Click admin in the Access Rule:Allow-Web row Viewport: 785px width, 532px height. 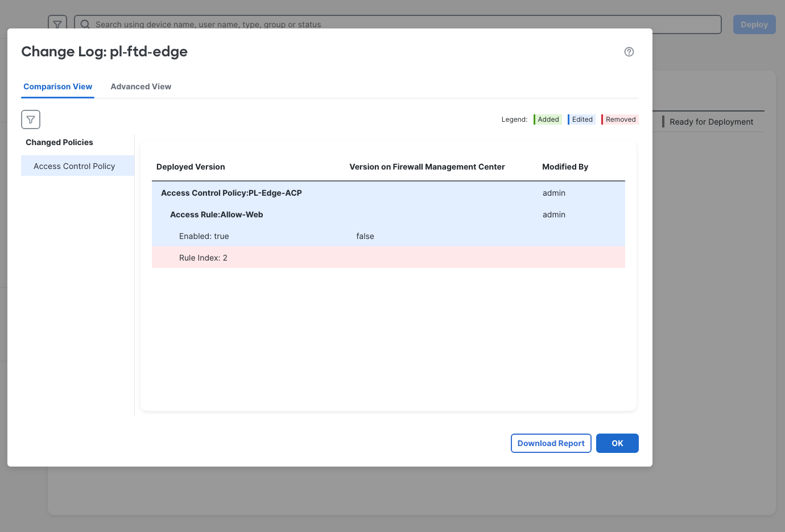click(554, 215)
